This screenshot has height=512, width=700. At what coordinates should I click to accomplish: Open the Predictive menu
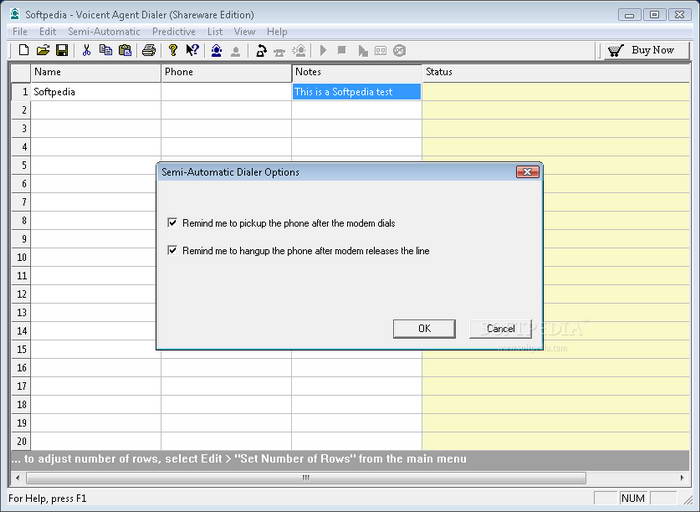point(174,32)
